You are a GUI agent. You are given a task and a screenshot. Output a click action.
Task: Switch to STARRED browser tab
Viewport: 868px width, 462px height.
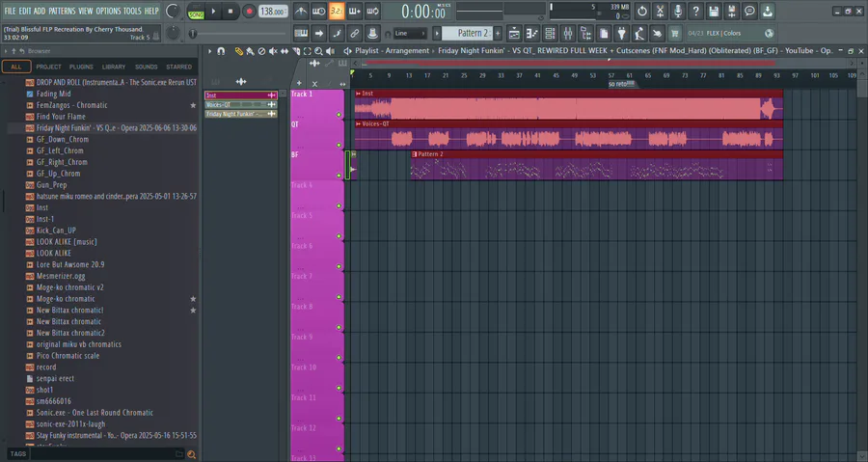point(178,67)
